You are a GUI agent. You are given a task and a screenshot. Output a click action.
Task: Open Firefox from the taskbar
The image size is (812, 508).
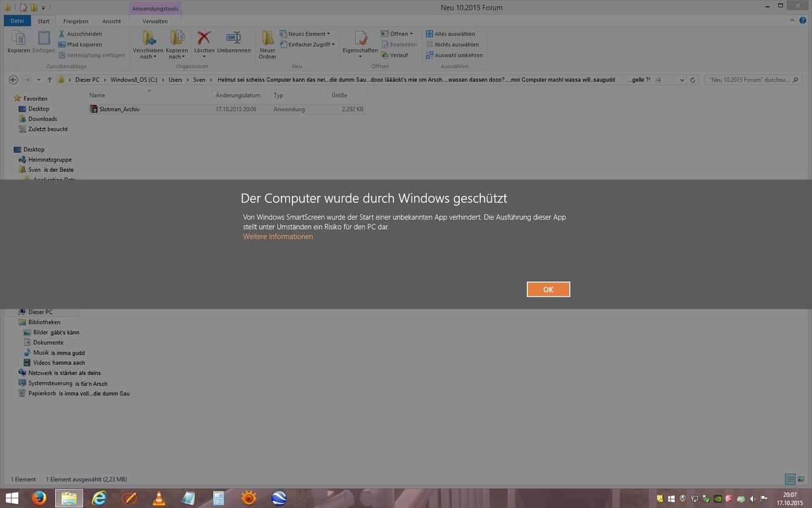coord(39,498)
